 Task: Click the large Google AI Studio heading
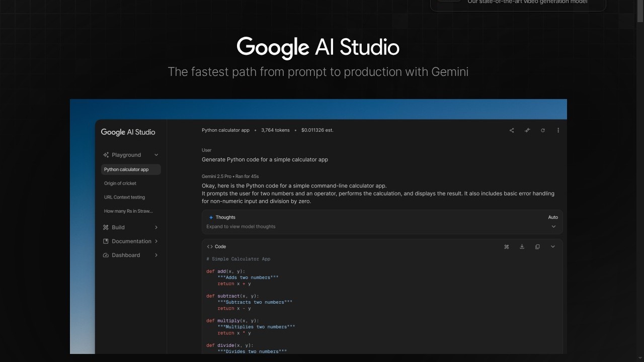318,47
